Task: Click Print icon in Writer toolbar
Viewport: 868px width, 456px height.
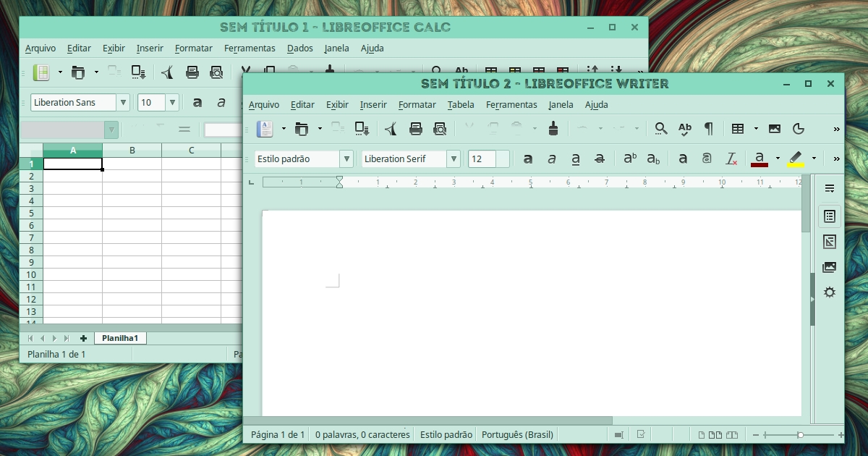Action: pos(416,129)
